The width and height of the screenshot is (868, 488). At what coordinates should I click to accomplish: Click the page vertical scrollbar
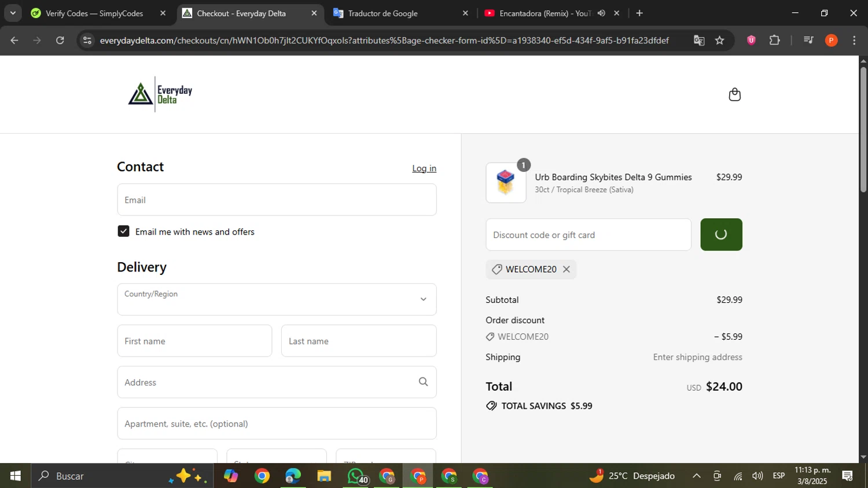863,130
